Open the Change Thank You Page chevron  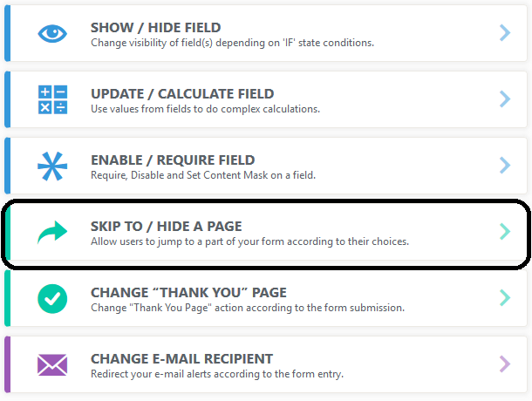click(505, 298)
